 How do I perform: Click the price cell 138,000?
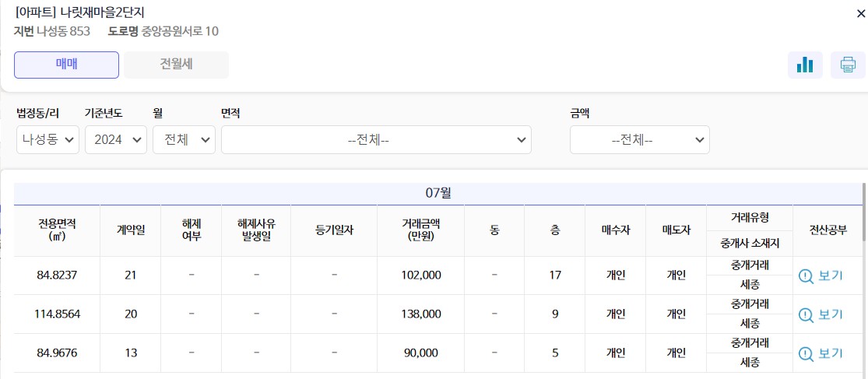421,314
